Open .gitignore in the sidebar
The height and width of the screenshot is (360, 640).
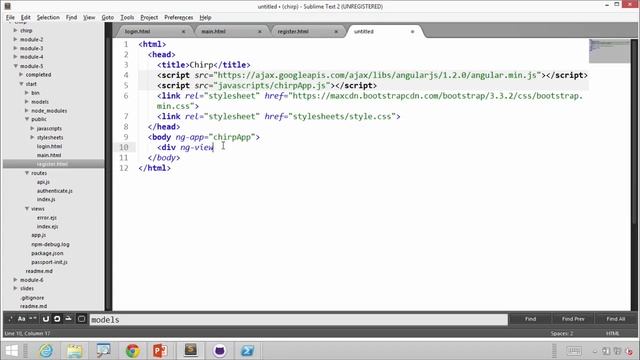(32, 298)
